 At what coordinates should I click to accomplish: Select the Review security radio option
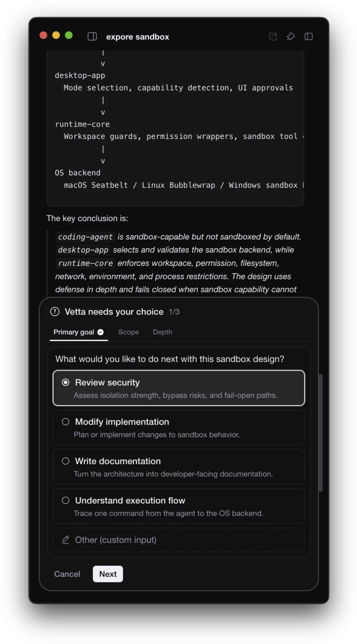(178, 388)
